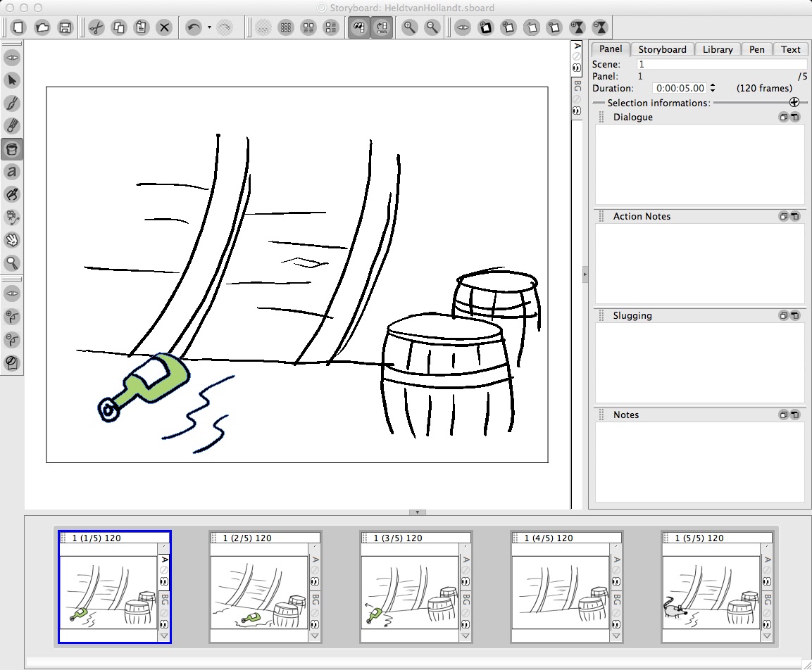
Task: Select the Brush tool in left toolbar
Action: click(x=13, y=103)
